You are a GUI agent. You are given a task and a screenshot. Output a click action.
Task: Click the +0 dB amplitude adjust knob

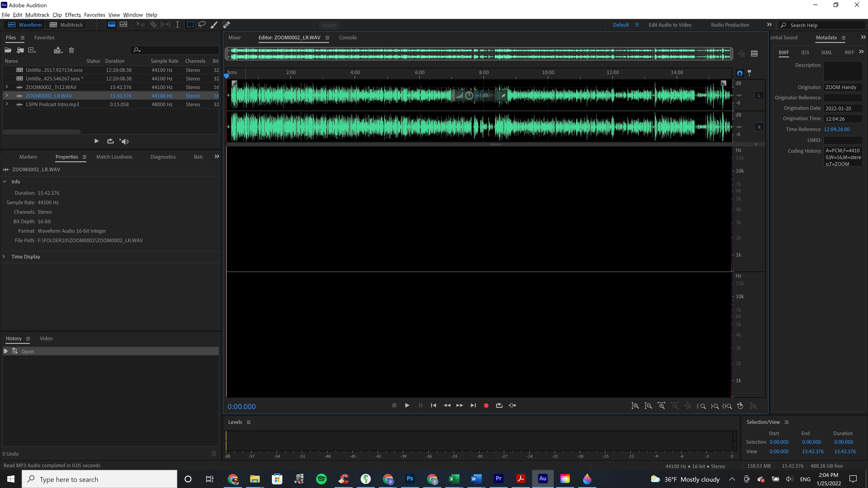pos(469,96)
